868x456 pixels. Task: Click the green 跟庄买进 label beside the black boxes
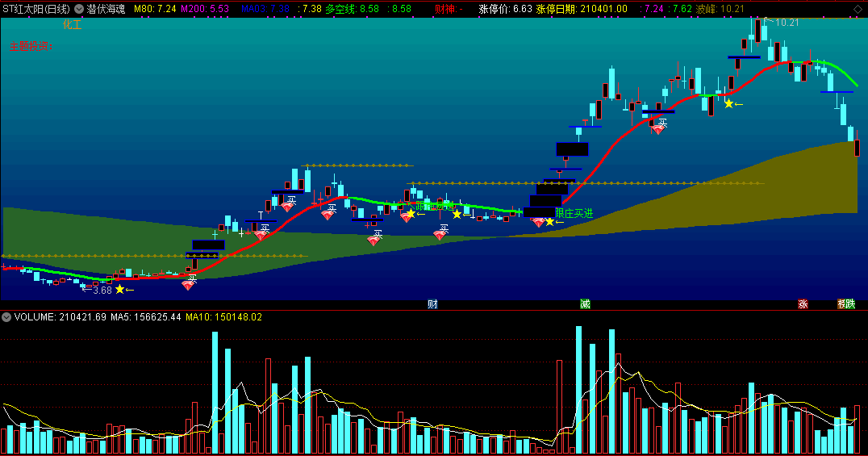pyautogui.click(x=574, y=213)
